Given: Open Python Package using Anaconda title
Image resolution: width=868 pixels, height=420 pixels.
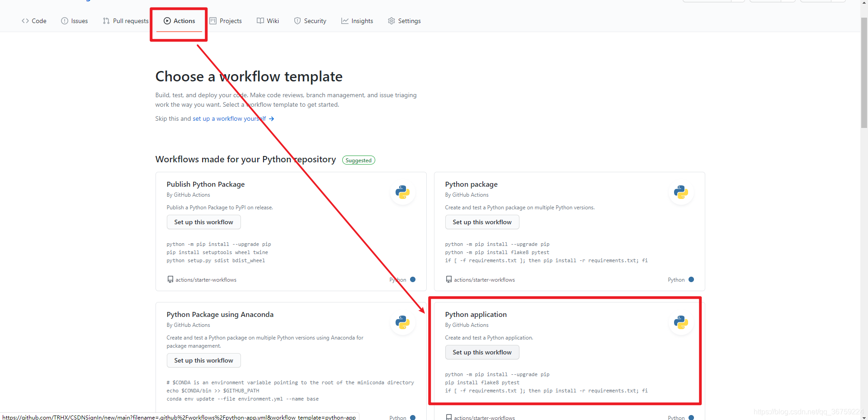Looking at the screenshot, I should coord(220,314).
